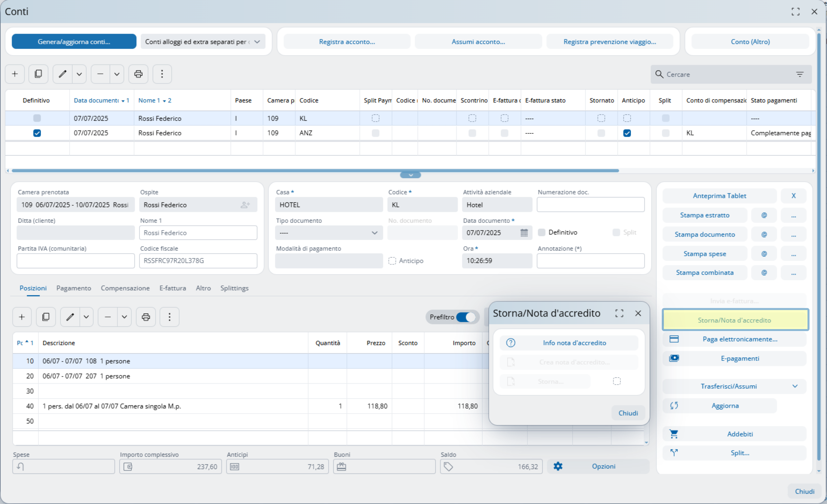Click the Registra acconto button
The width and height of the screenshot is (827, 504).
347,41
